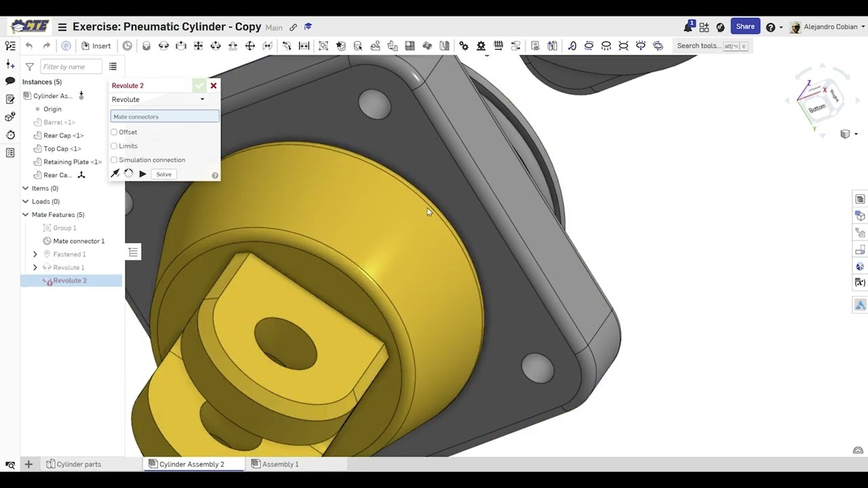Screen dimensions: 868x488
Task: Open the Group tool
Action: [x=323, y=46]
